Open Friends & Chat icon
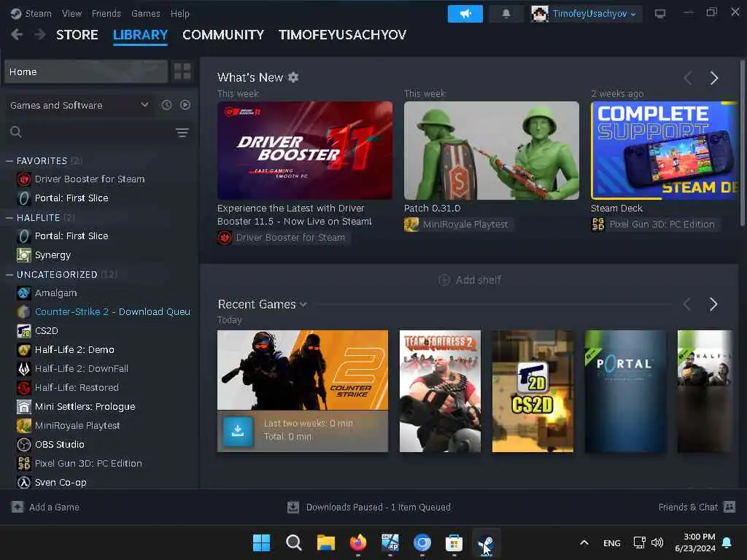747x560 pixels. [x=729, y=507]
